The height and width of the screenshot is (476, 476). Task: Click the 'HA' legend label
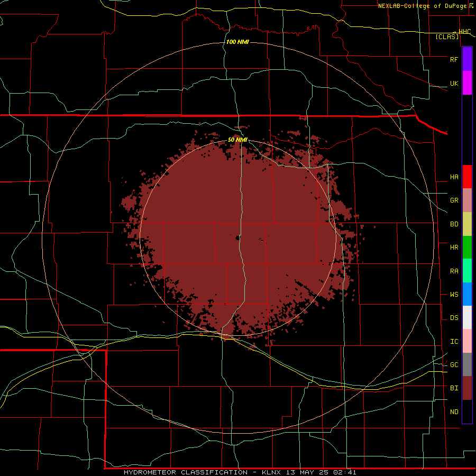[454, 177]
